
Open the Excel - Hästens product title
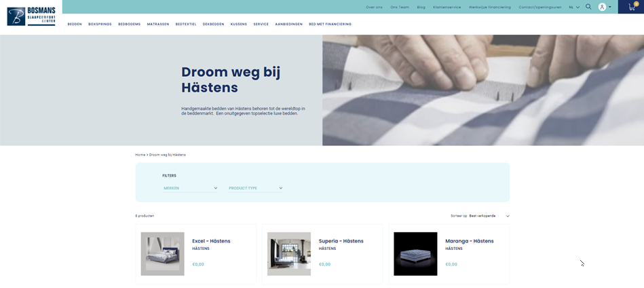(211, 241)
